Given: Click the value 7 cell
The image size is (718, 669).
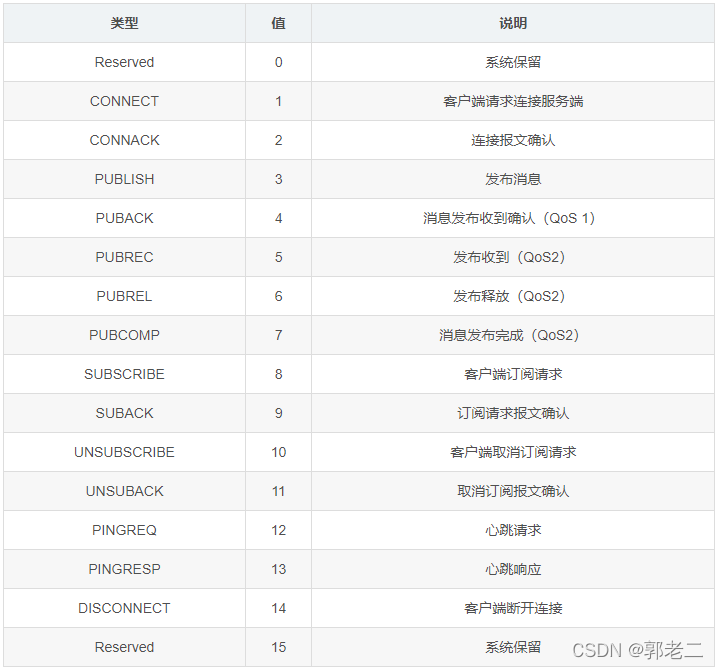Looking at the screenshot, I should tap(278, 335).
